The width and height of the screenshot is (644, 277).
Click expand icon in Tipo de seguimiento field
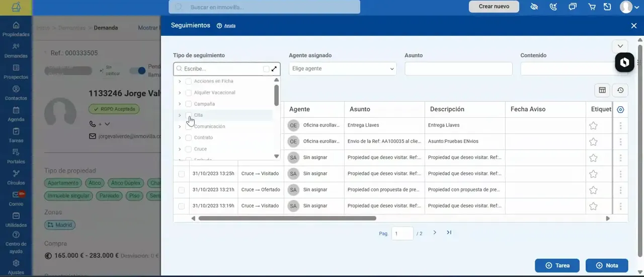pos(274,69)
